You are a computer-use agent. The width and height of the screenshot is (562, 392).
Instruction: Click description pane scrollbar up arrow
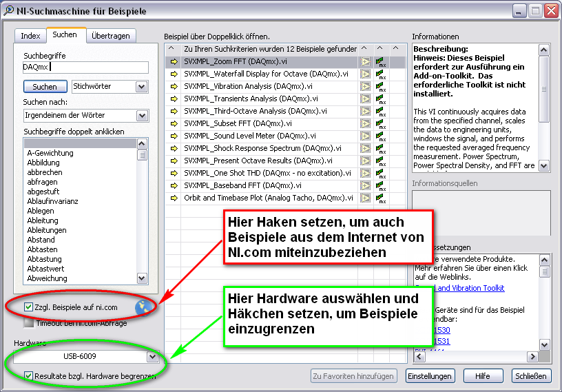point(544,50)
